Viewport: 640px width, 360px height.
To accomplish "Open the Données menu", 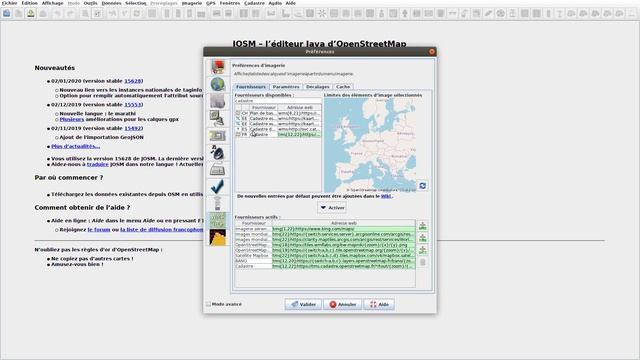I will [x=111, y=3].
